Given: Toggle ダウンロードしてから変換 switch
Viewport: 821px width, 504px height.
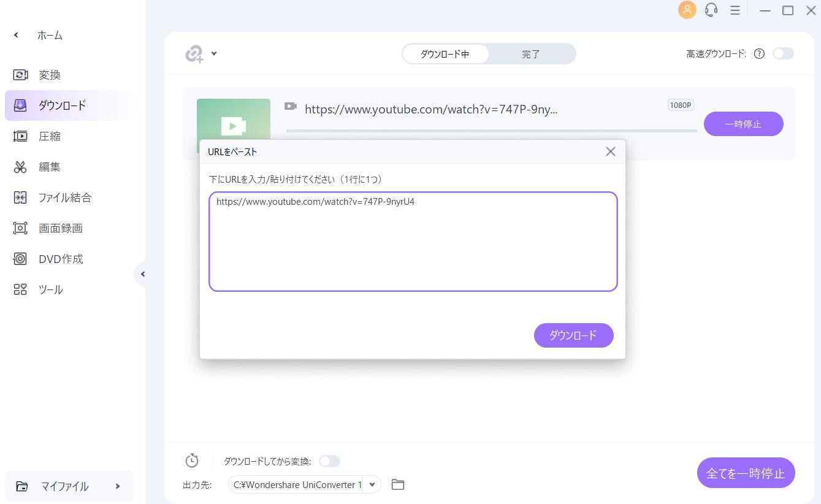Looking at the screenshot, I should 329,461.
